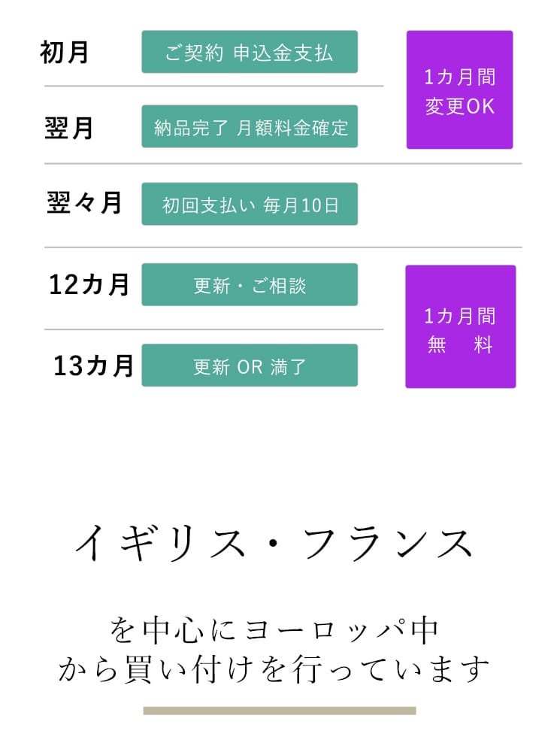Select the 翌々月 row label

tap(84, 203)
